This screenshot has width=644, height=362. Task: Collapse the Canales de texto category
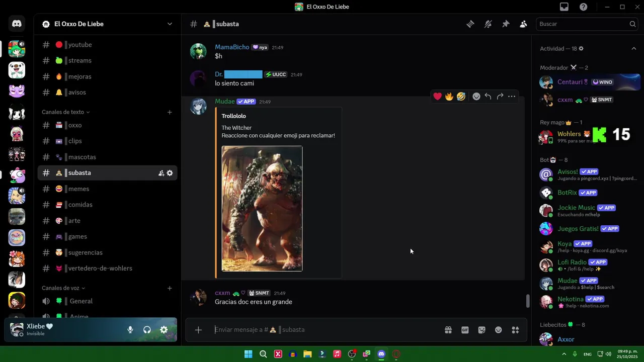65,112
